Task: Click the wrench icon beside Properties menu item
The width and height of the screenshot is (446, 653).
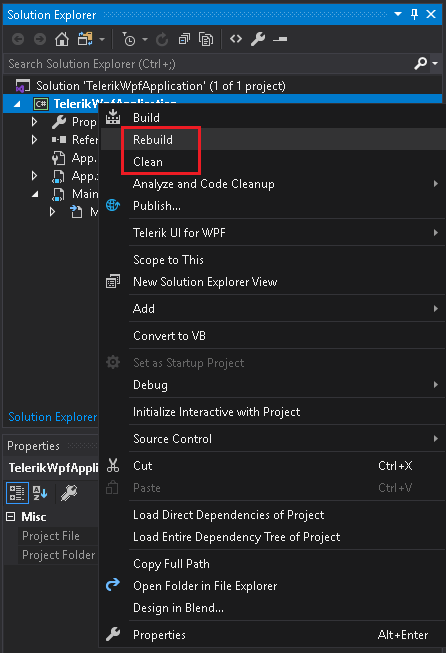Action: [x=113, y=634]
